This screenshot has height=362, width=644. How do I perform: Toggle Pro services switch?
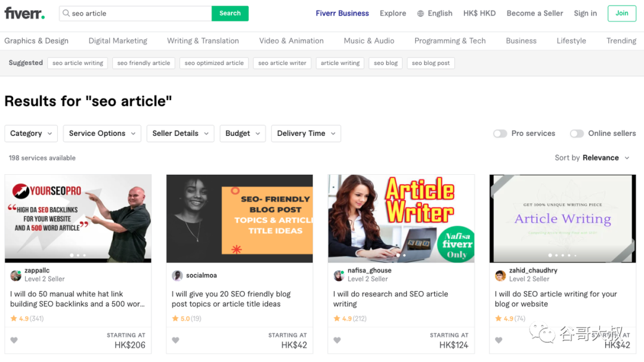[500, 134]
